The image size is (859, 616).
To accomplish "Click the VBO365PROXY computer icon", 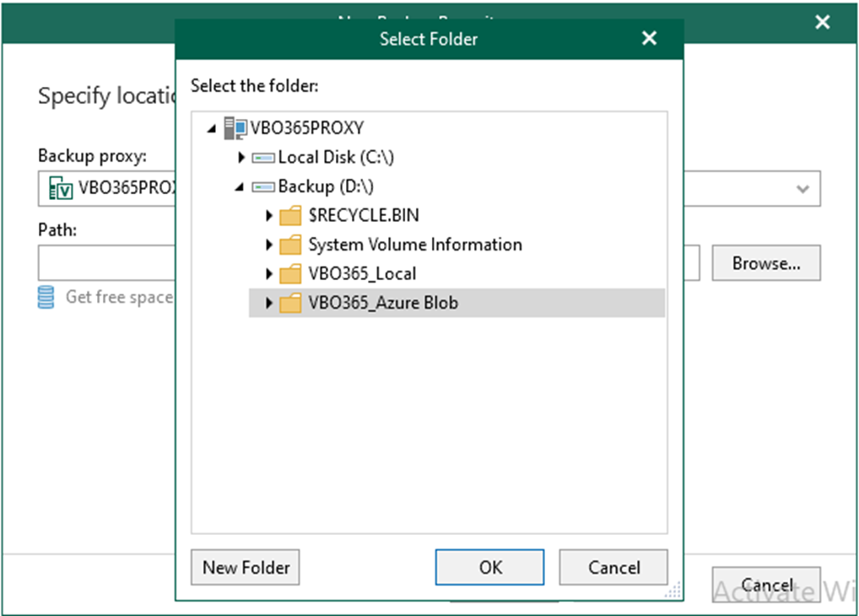I will coord(235,128).
